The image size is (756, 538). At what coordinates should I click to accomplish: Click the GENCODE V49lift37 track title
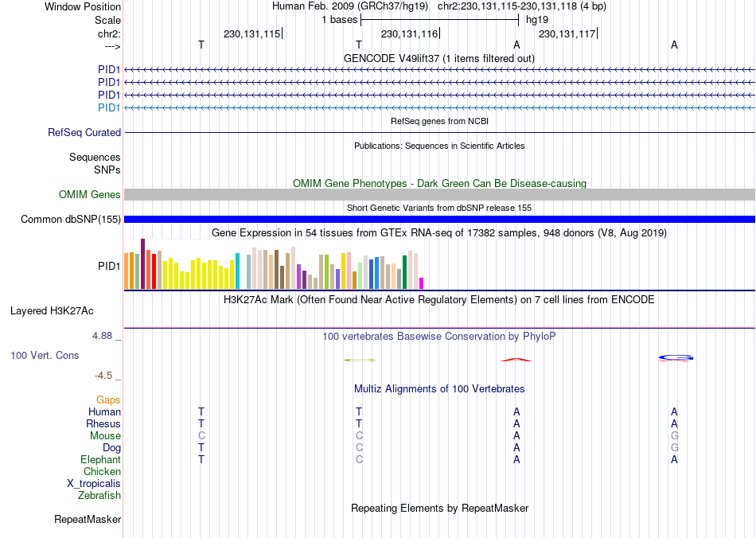pos(438,58)
